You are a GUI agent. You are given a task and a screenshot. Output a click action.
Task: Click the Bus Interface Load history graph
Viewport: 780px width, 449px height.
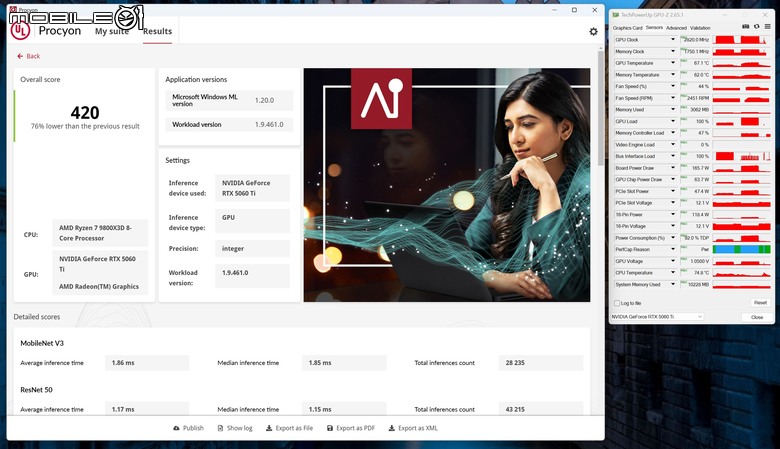click(741, 156)
